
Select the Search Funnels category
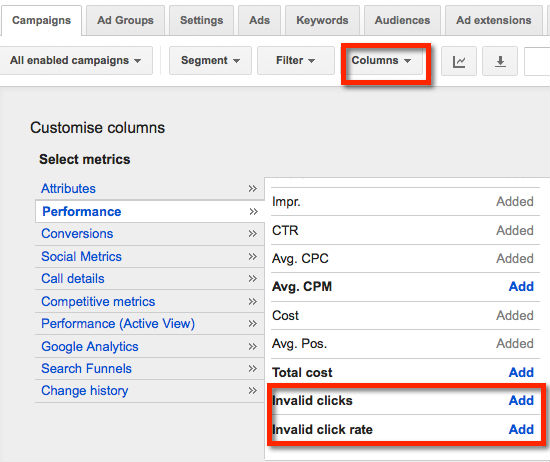point(86,369)
